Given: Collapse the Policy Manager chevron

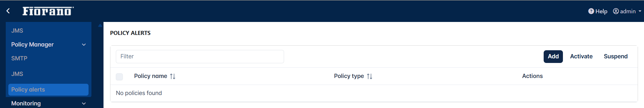Looking at the screenshot, I should (84, 44).
